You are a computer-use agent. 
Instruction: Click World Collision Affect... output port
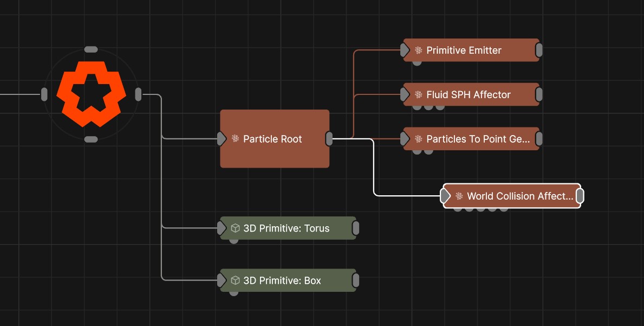point(580,196)
